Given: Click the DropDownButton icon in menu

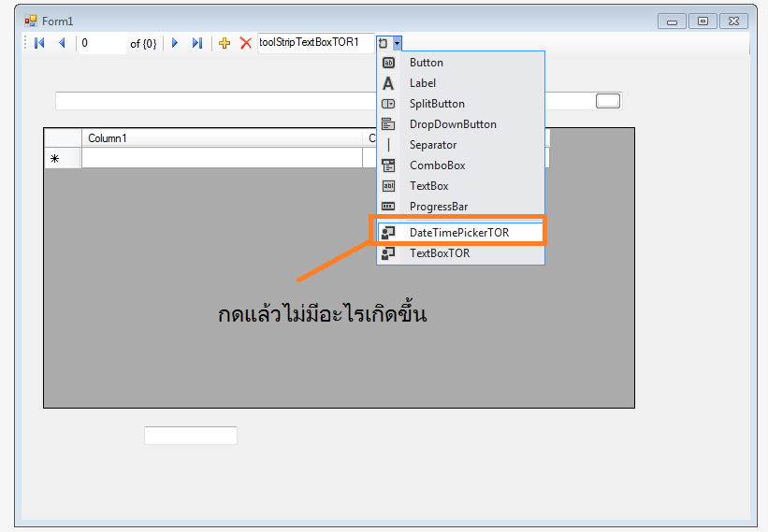Looking at the screenshot, I should [x=388, y=124].
